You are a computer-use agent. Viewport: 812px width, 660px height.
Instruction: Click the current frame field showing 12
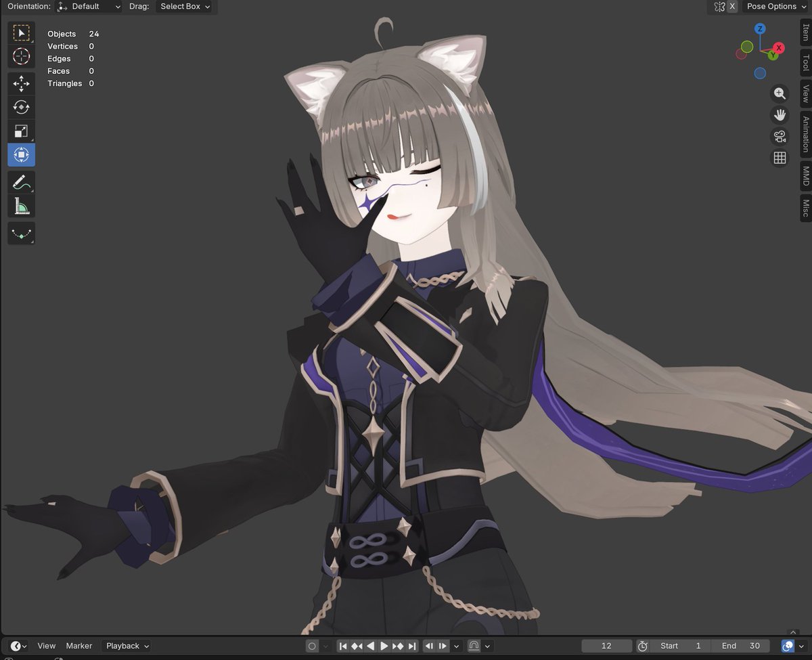(x=606, y=646)
